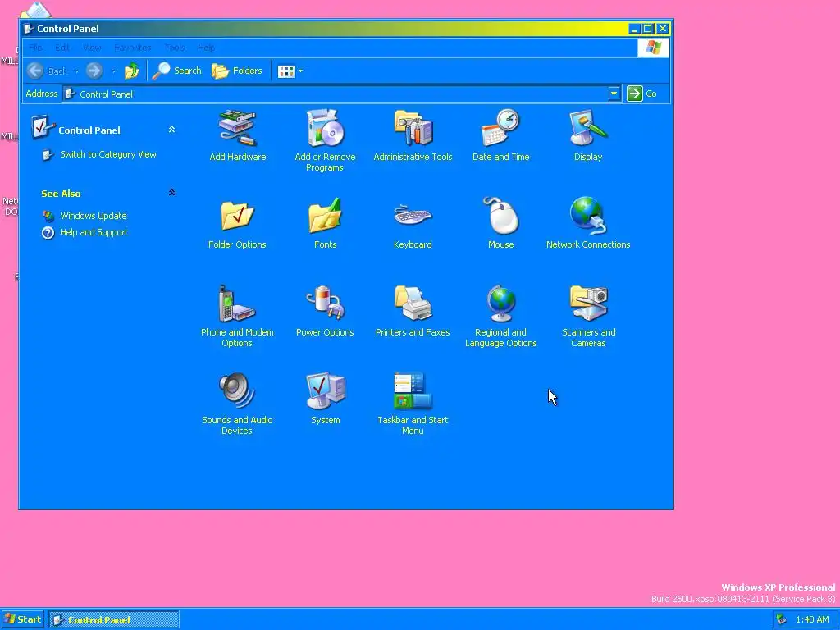This screenshot has width=840, height=630.
Task: Click Help and Support link
Action: (x=94, y=232)
